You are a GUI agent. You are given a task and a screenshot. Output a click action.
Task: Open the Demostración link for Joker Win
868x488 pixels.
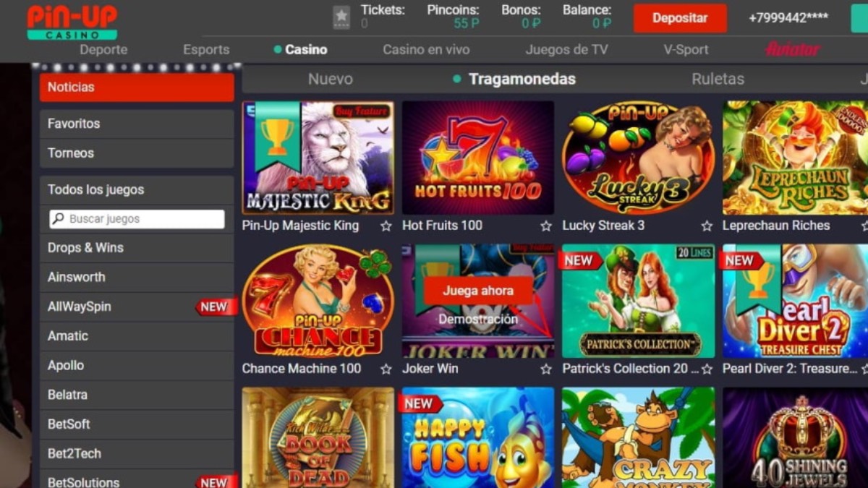478,319
